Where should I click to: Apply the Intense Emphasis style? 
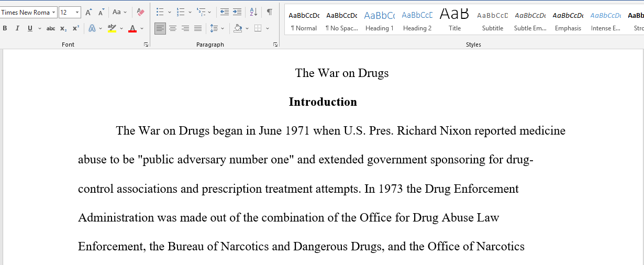[606, 21]
